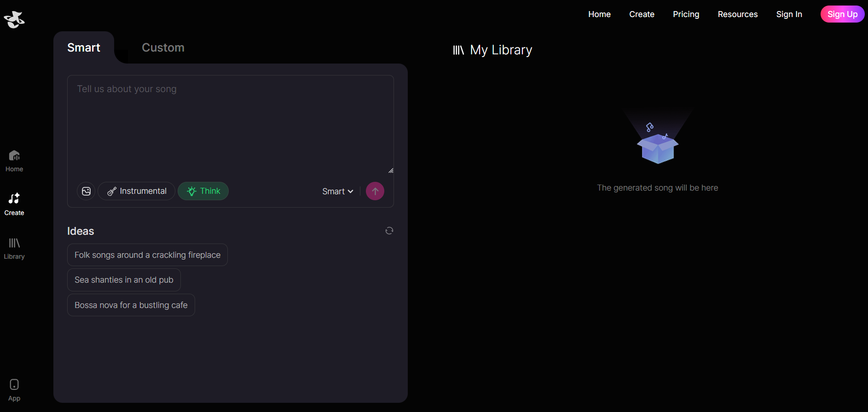This screenshot has width=868, height=412.
Task: Open Home in the left sidebar
Action: [x=14, y=161]
